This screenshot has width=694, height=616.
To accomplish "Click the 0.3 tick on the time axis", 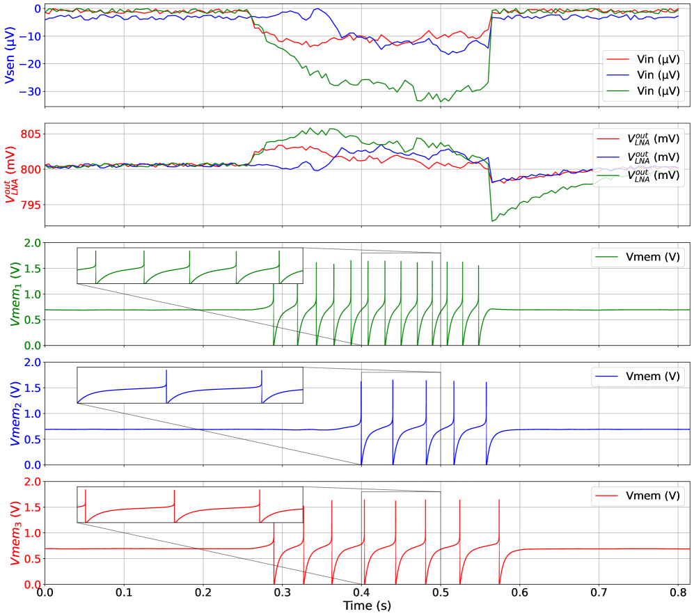I will tap(283, 592).
